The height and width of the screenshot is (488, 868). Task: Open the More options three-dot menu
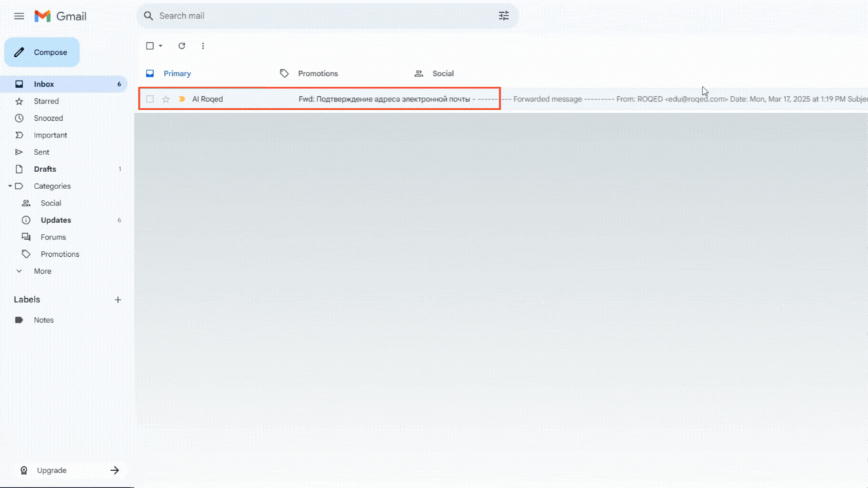[203, 46]
